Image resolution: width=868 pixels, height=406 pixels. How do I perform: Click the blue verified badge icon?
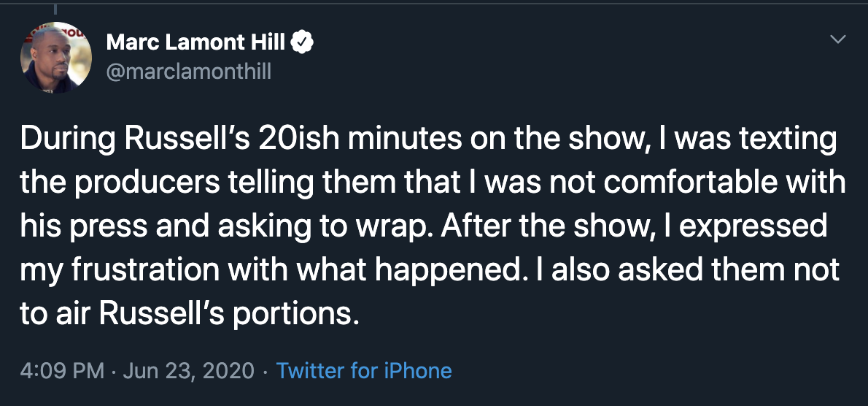pos(302,43)
